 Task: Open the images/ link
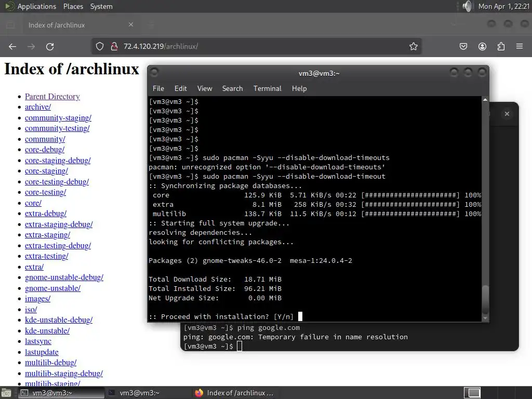37,299
